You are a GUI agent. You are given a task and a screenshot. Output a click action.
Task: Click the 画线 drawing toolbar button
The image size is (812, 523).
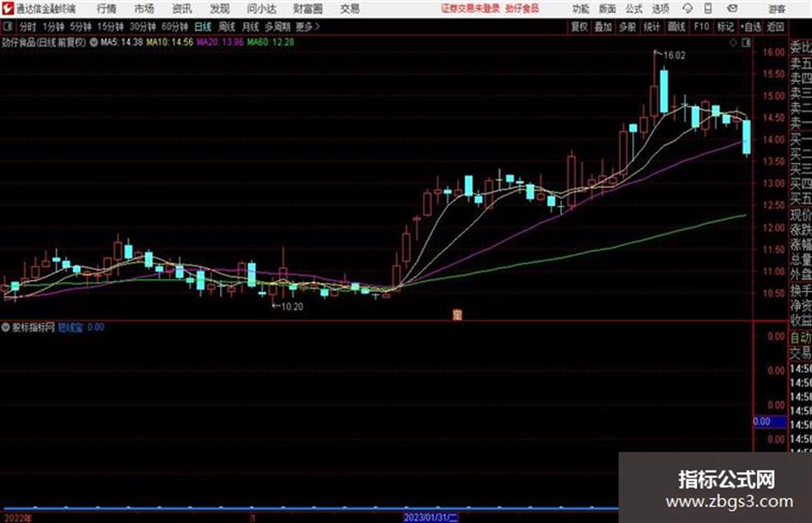pyautogui.click(x=677, y=27)
